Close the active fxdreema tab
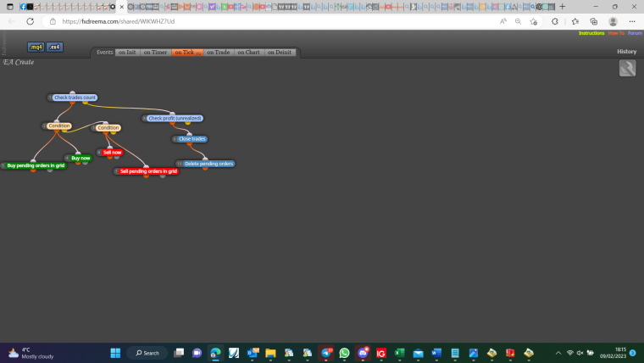The image size is (644, 363). [121, 7]
